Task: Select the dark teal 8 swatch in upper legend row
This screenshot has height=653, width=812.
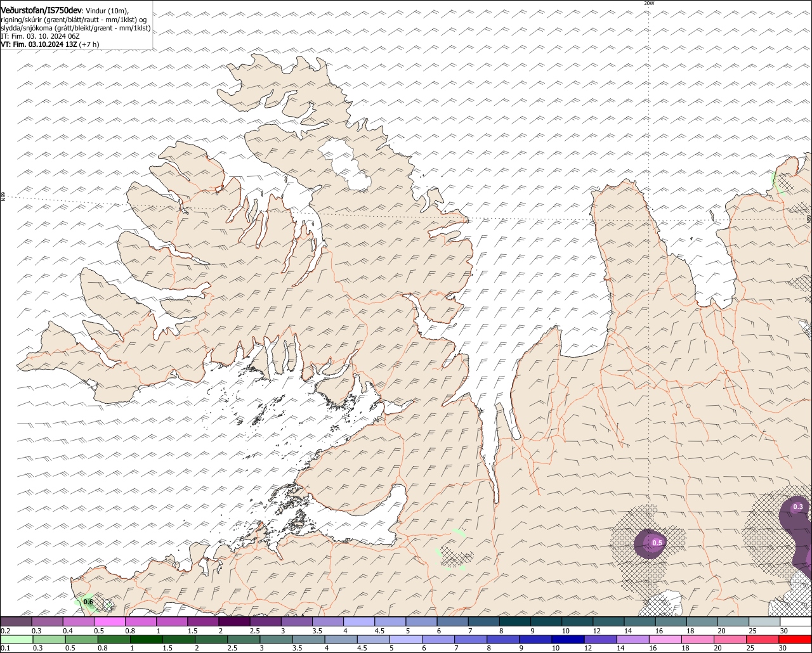Action: (515, 622)
